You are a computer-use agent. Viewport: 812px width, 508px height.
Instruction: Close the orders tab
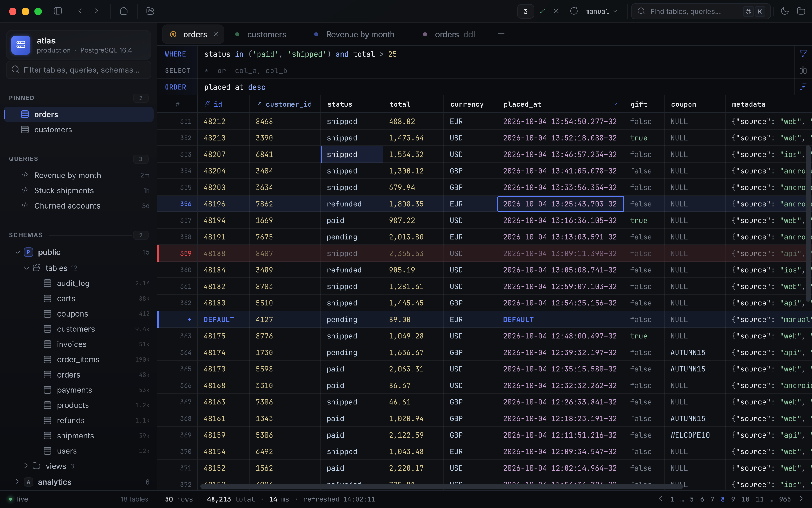216,34
